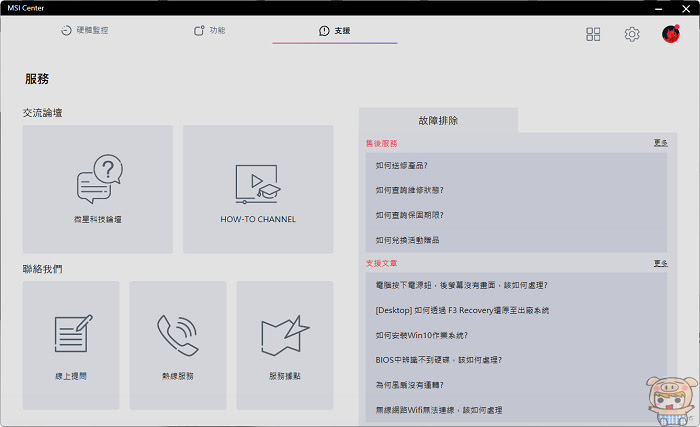Click the support bubble icon beside 支援
The width and height of the screenshot is (700, 427).
(324, 30)
